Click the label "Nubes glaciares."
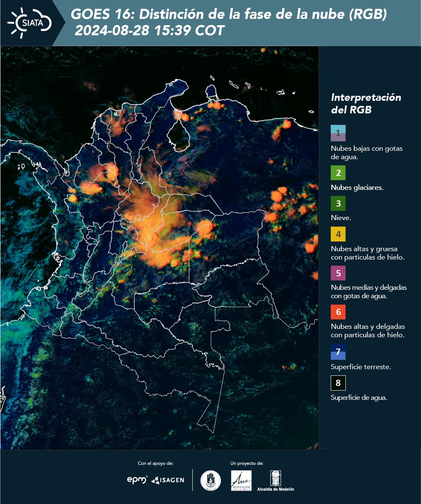The image size is (421, 504). [x=357, y=188]
